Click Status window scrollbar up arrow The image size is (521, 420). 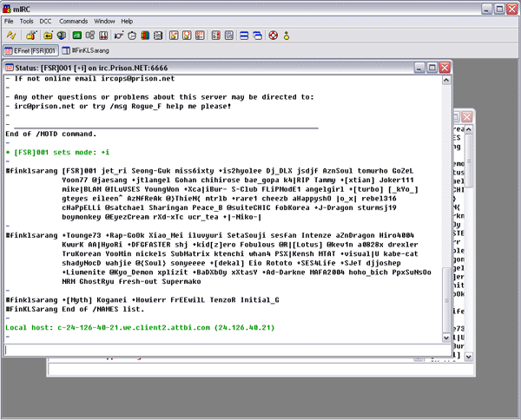tap(446, 80)
